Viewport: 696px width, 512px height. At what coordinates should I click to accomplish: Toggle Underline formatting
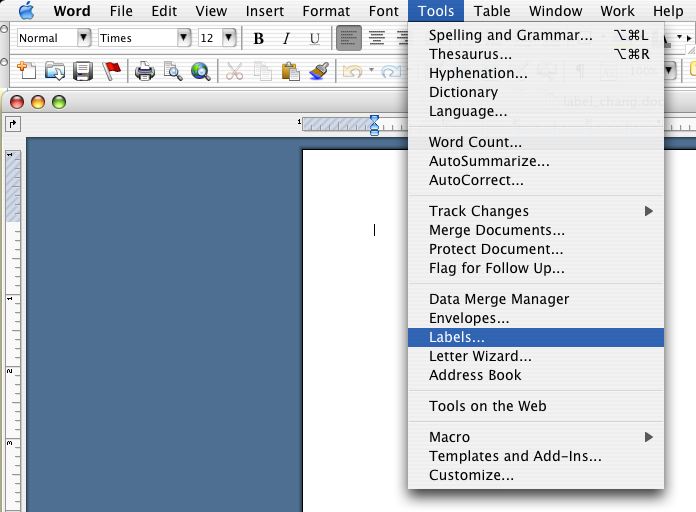(315, 39)
